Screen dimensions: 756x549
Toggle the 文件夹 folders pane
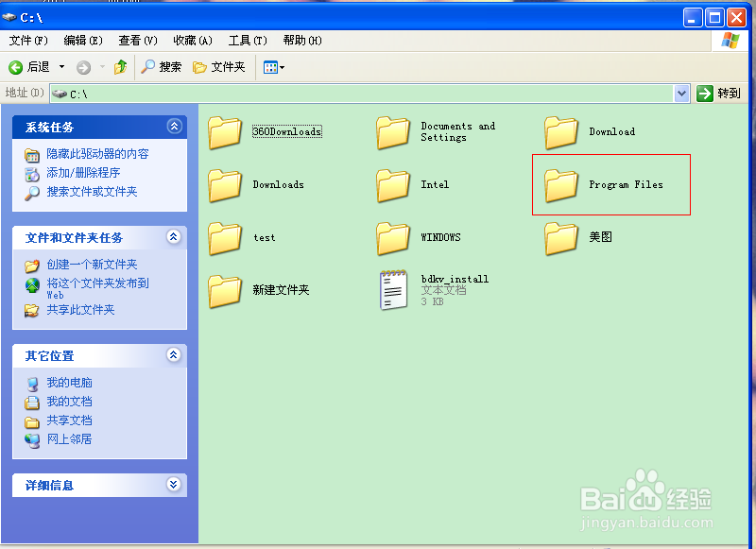[x=219, y=67]
